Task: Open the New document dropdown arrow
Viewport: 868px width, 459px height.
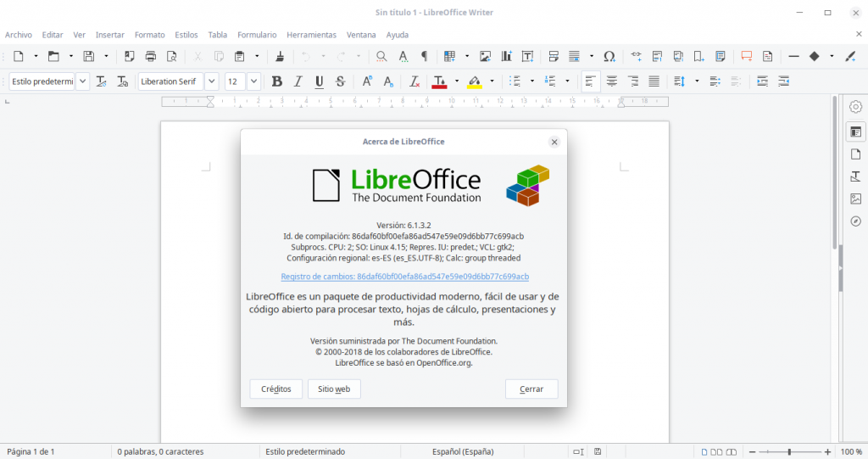Action: (36, 56)
